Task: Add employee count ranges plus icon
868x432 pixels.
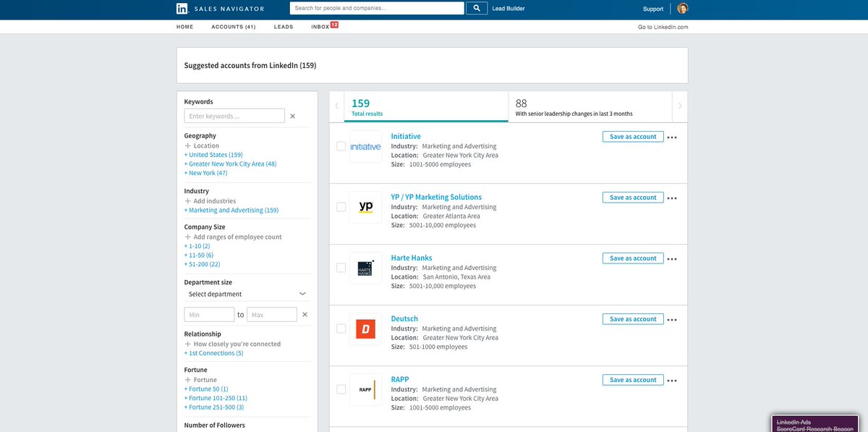Action: point(188,237)
